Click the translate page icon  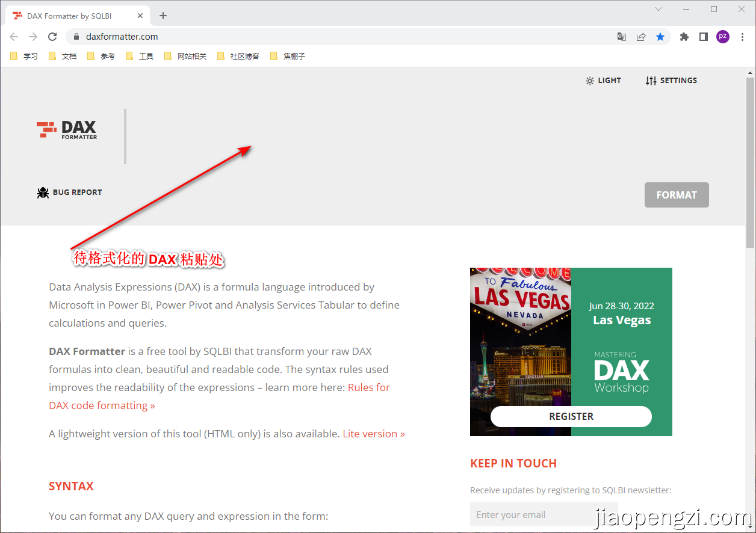622,37
